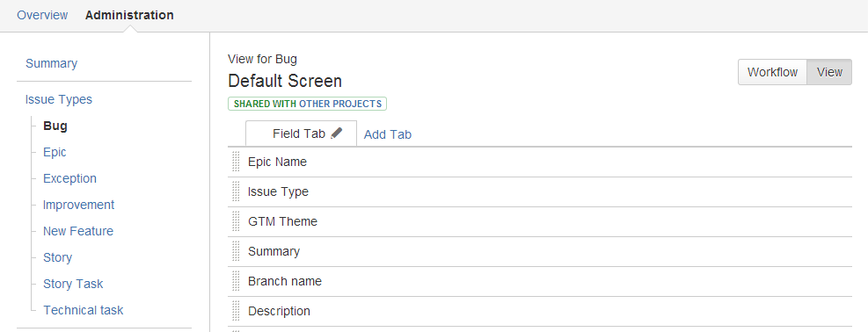This screenshot has width=868, height=332.
Task: Click the Add Tab link
Action: point(388,134)
